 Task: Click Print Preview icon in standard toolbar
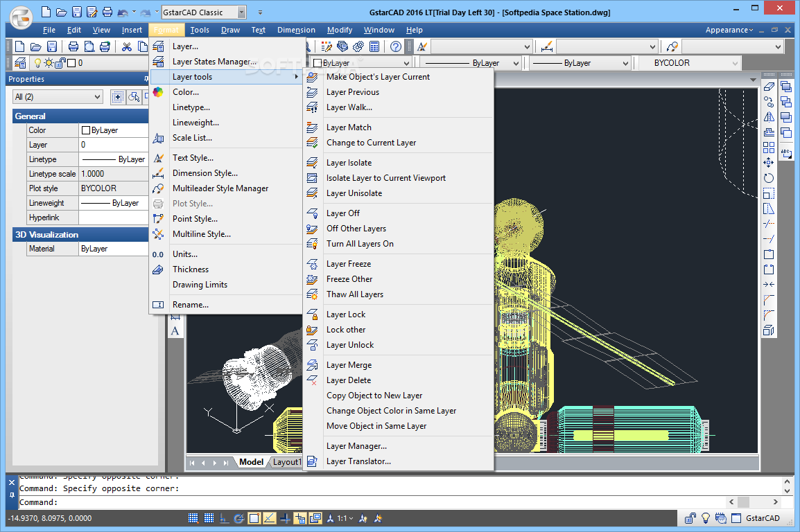tap(89, 47)
